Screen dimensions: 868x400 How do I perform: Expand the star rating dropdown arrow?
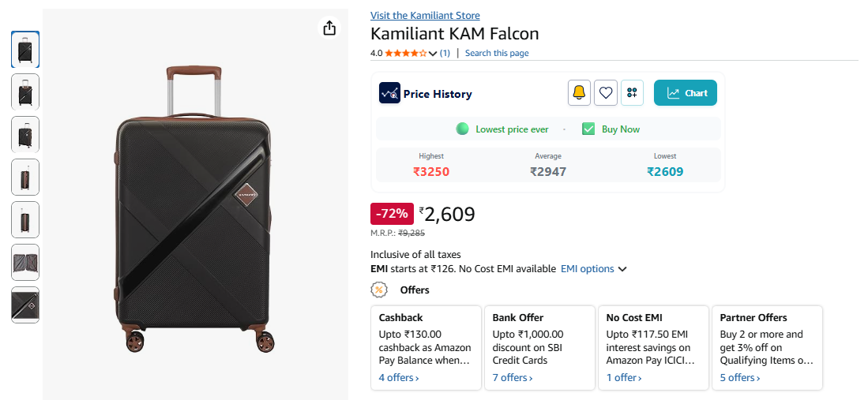433,54
